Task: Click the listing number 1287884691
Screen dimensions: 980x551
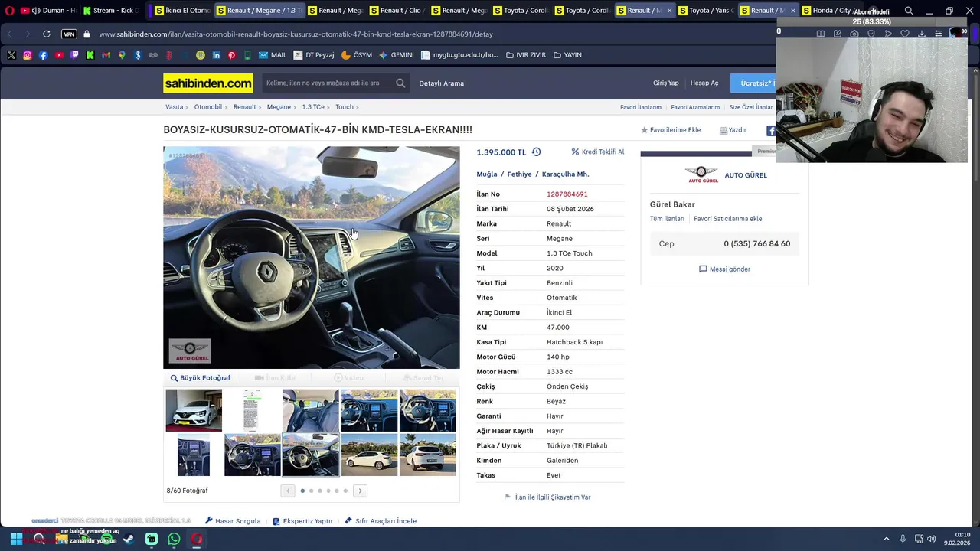Action: point(567,194)
